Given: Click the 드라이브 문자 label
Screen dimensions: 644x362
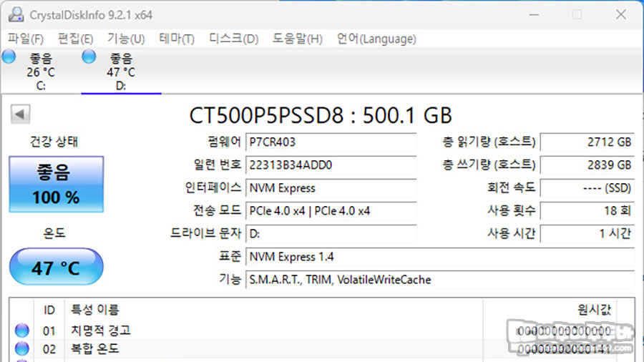Looking at the screenshot, I should click(x=206, y=233).
